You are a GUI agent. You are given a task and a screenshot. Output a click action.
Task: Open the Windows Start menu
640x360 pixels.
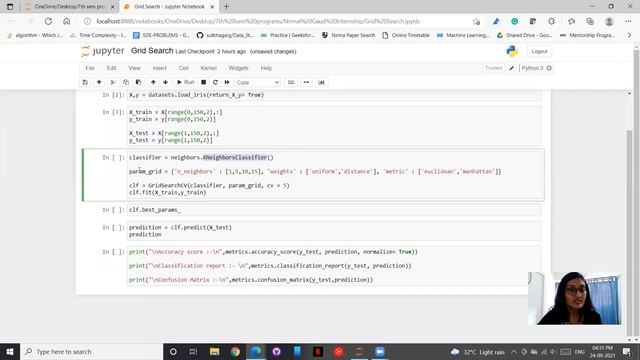(10, 351)
